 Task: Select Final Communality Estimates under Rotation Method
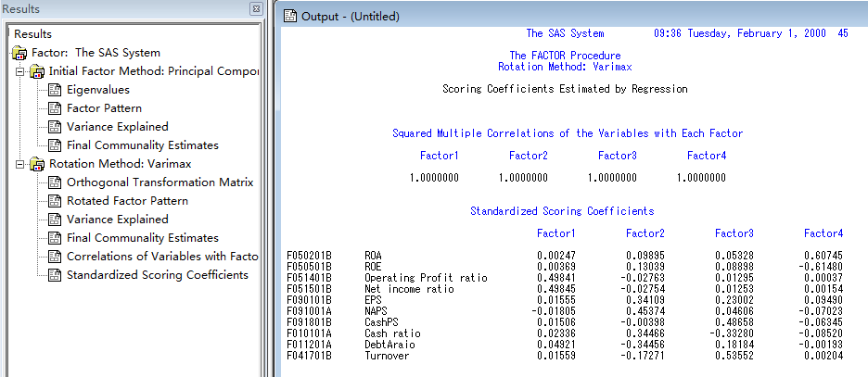coord(142,238)
